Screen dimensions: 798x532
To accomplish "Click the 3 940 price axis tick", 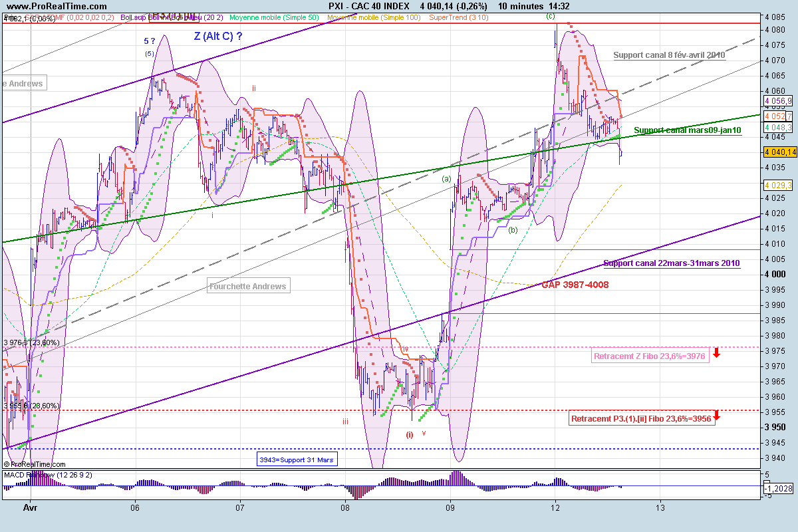I will pos(775,458).
